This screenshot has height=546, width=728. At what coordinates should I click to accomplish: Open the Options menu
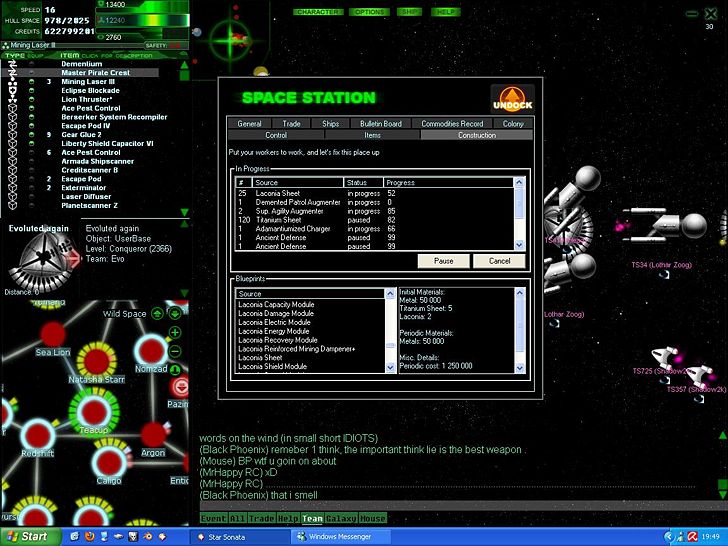click(369, 12)
